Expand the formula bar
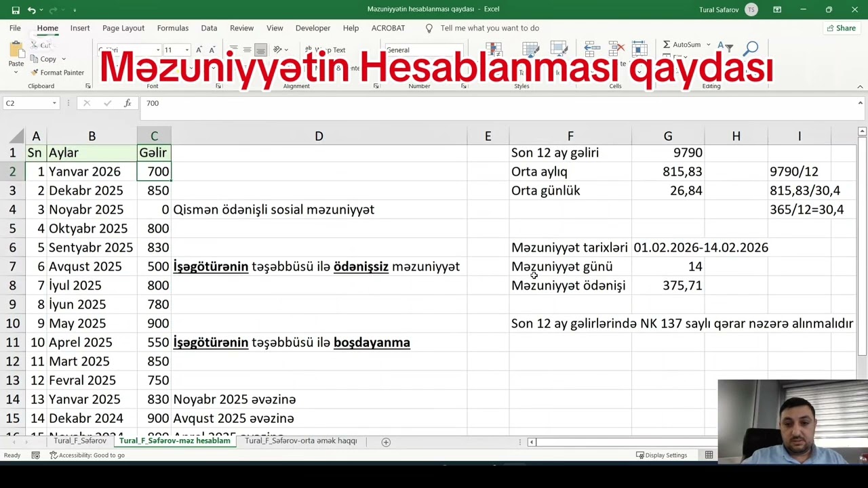The image size is (868, 488). 860,103
